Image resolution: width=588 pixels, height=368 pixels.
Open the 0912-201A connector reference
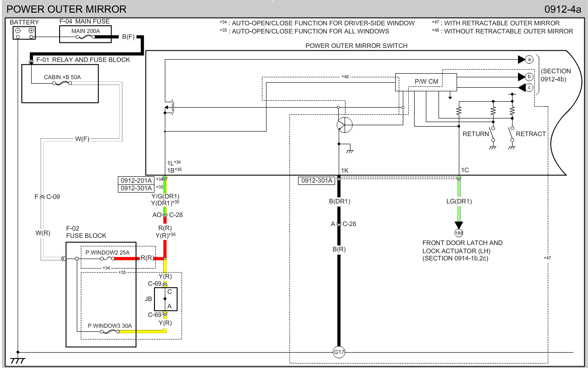pos(136,180)
